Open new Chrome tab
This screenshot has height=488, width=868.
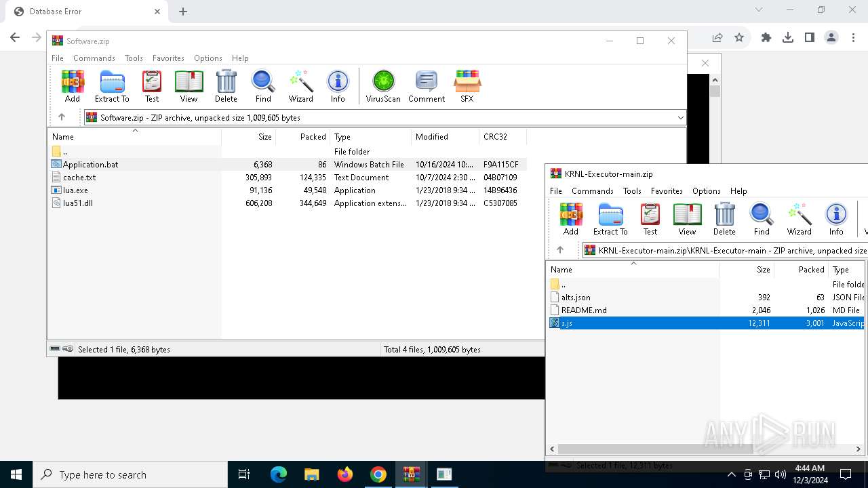click(x=182, y=12)
